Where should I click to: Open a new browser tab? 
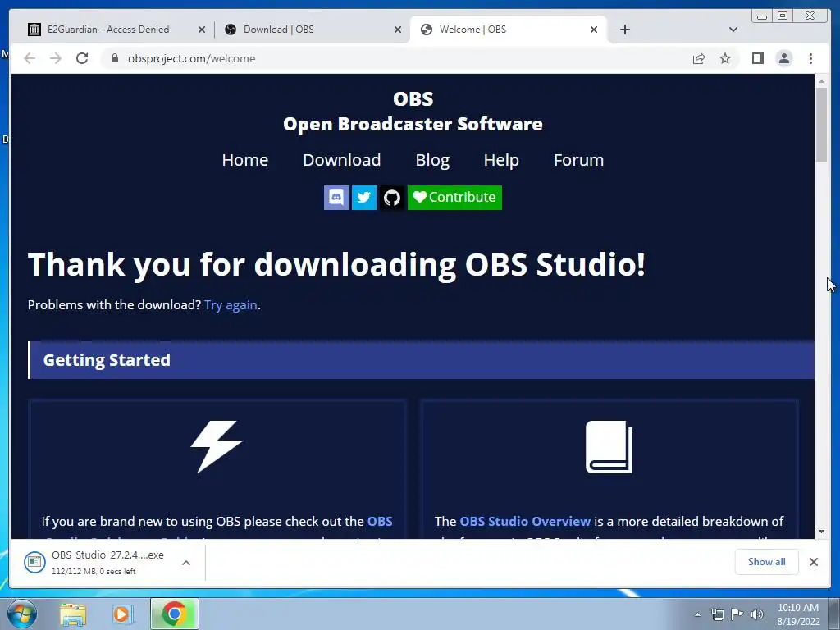click(624, 30)
